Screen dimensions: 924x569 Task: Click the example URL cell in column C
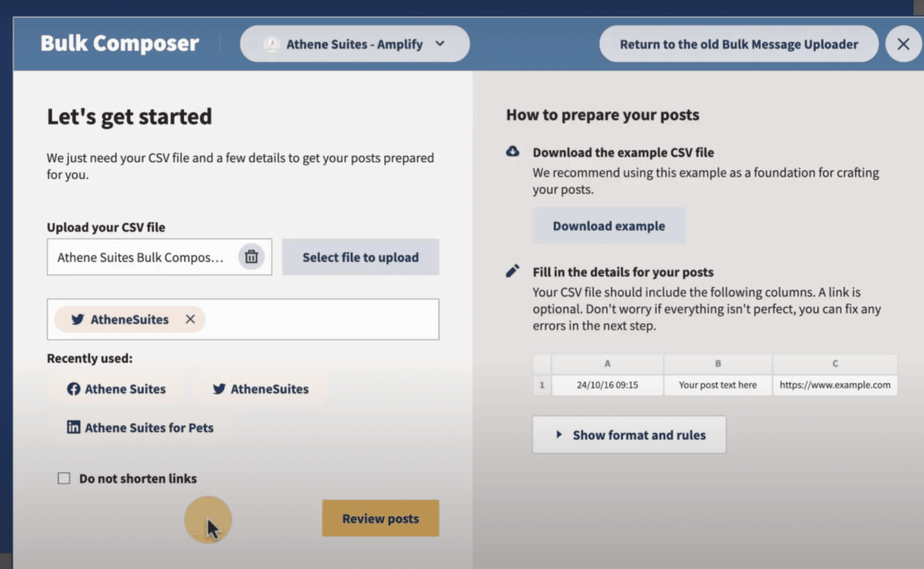[x=835, y=385]
